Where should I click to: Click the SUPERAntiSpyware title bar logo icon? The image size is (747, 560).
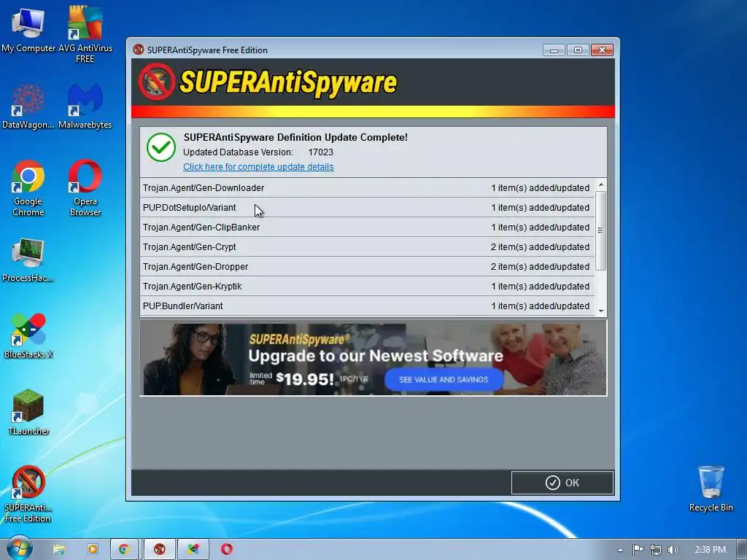click(139, 50)
